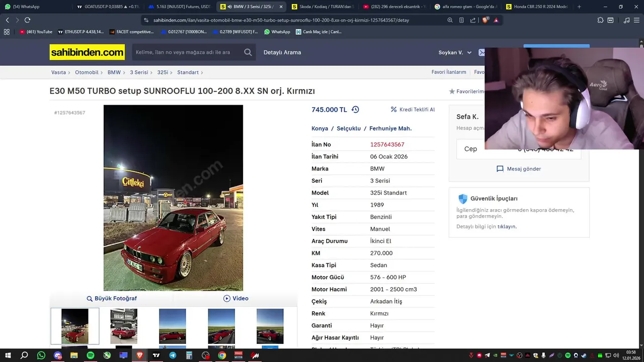Click the Kredi Teklifi Al link
Viewport: 644px width, 362px height.
pos(413,110)
